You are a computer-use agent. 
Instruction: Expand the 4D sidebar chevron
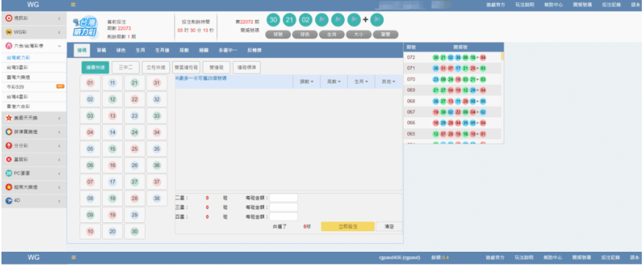59,201
